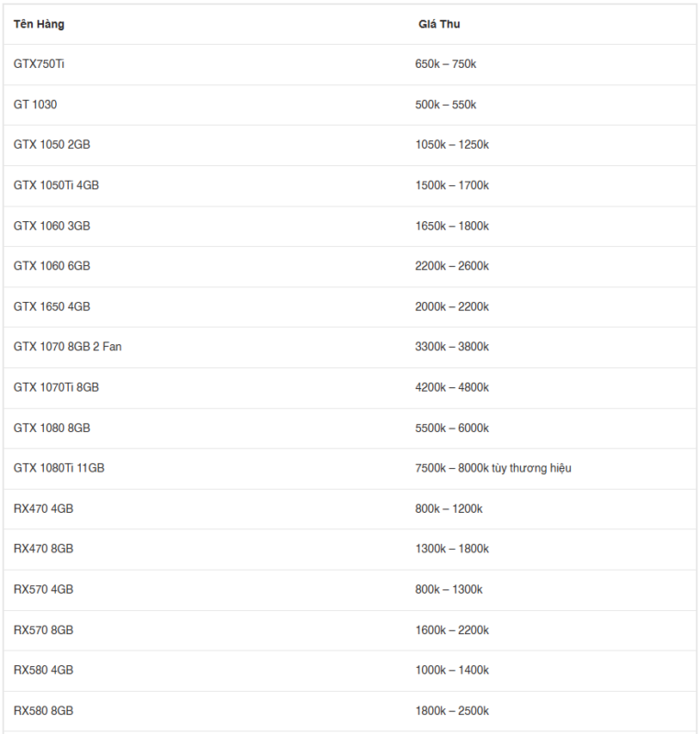Click price 2200k – 2600k
Screen dimensions: 700x734
(x=452, y=266)
